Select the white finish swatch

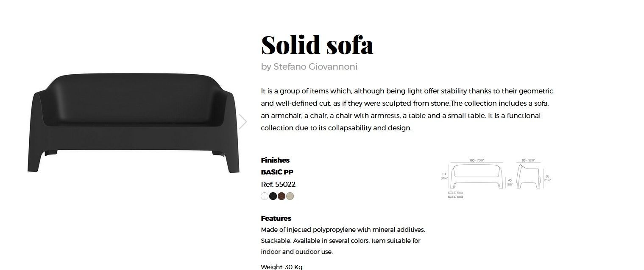point(265,196)
